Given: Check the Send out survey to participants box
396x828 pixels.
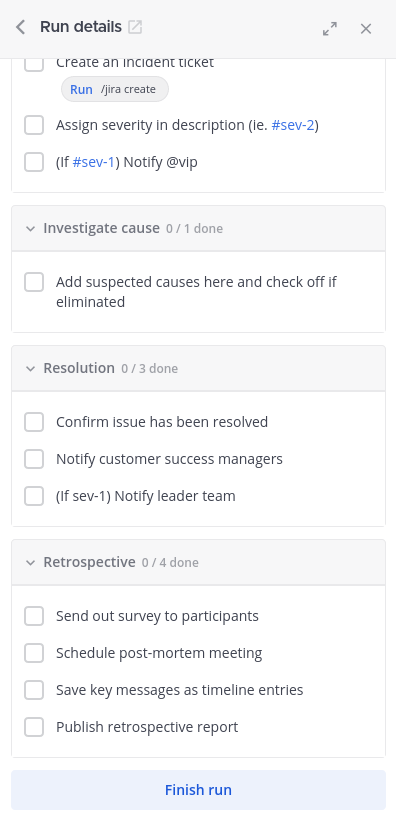Looking at the screenshot, I should click(x=34, y=616).
